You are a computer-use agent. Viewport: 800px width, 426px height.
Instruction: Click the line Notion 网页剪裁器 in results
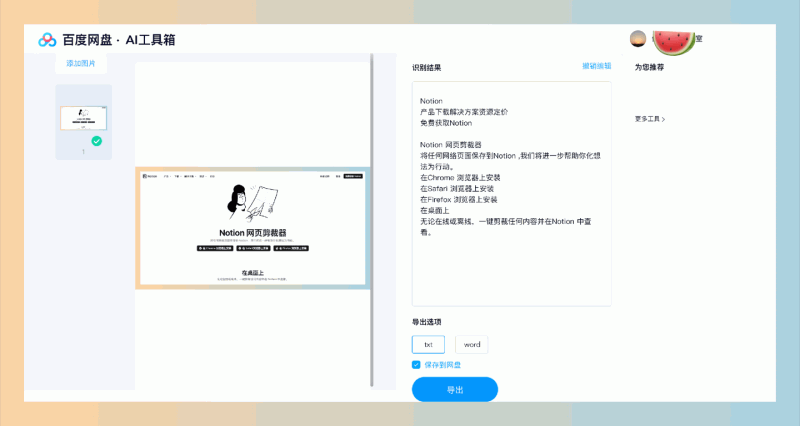(x=451, y=145)
